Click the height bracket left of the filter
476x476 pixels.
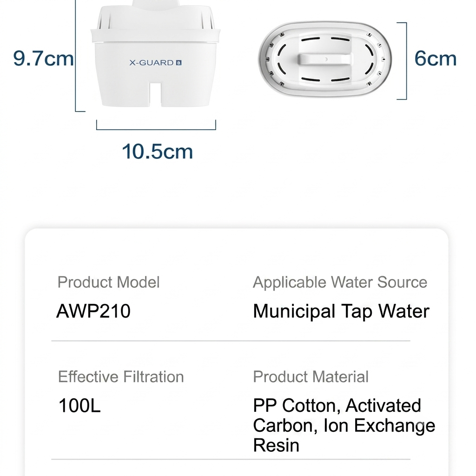point(79,56)
